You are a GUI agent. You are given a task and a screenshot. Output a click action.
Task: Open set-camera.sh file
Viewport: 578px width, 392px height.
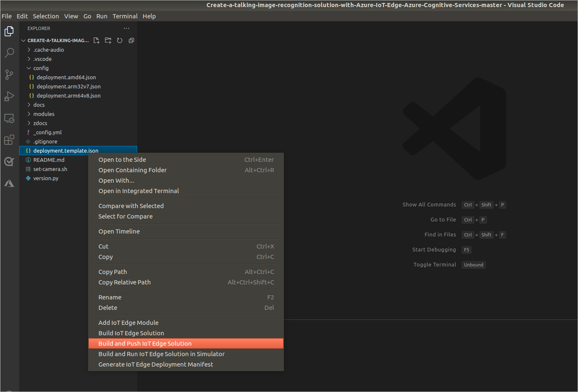[x=54, y=169]
